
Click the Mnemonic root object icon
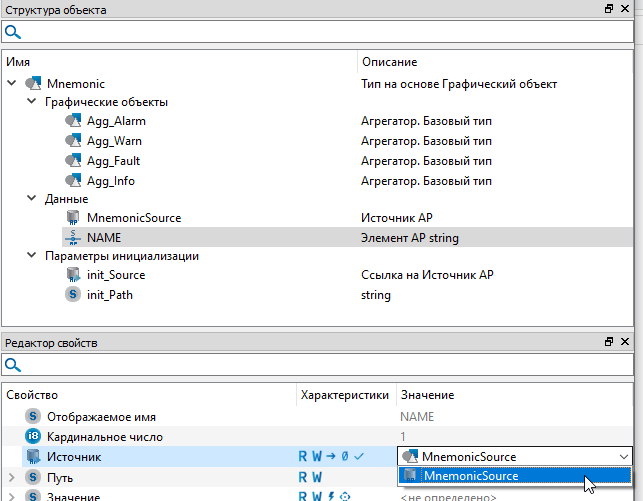(33, 84)
